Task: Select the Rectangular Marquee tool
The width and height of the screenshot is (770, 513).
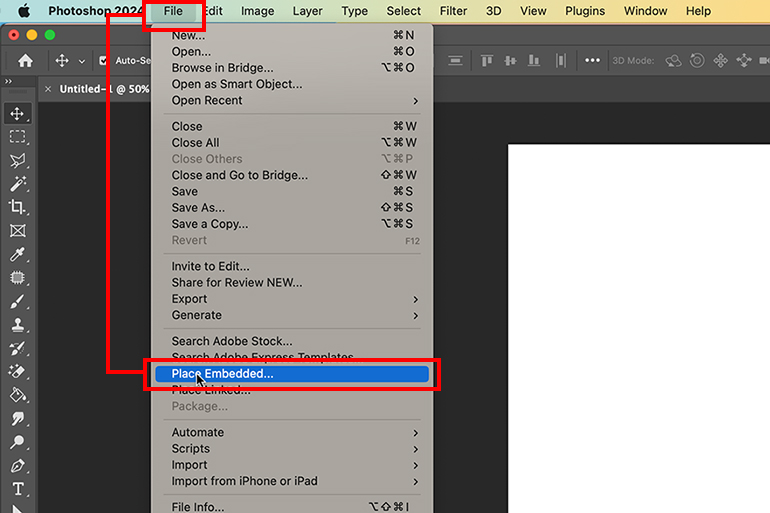Action: click(x=18, y=136)
